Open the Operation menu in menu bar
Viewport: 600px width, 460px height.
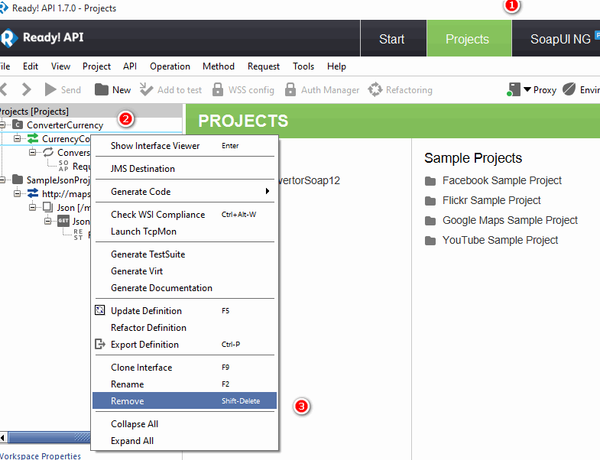pyautogui.click(x=170, y=66)
